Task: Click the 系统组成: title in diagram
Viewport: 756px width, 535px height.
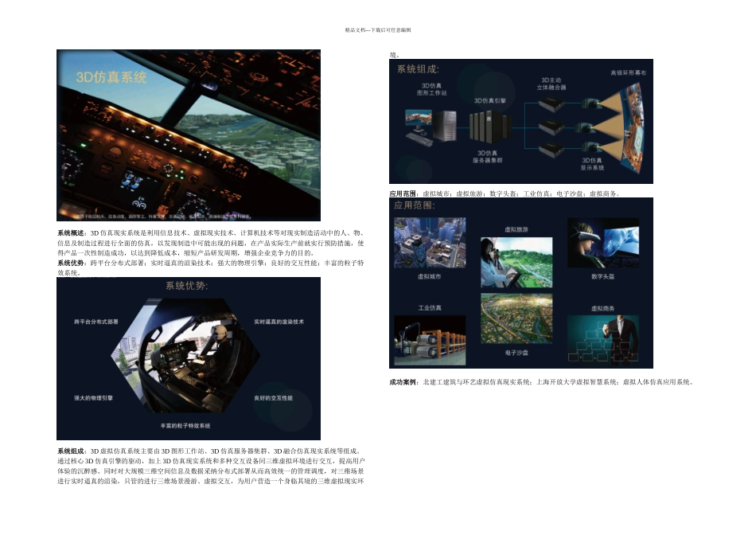Action: (x=418, y=69)
